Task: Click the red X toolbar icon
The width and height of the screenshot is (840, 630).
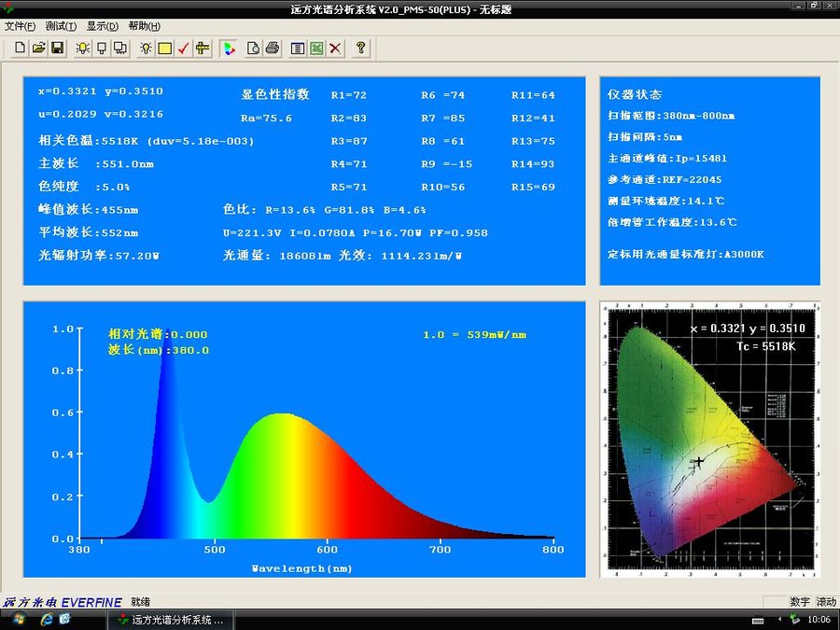Action: (335, 48)
